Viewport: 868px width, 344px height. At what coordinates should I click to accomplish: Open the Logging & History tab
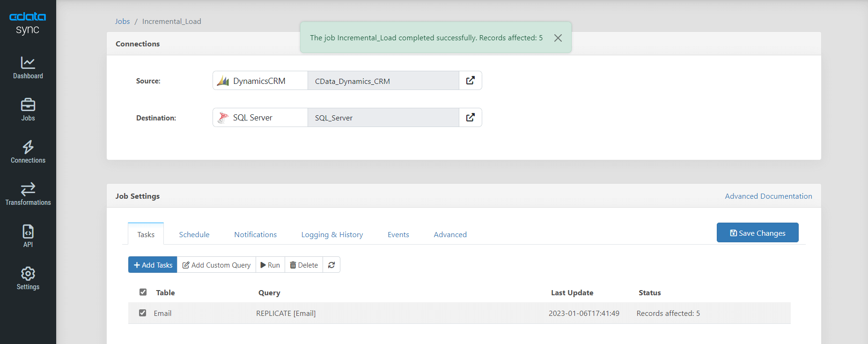(332, 234)
